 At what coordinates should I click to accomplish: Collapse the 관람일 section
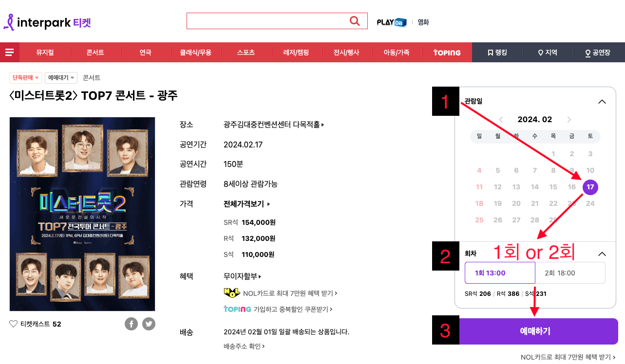tap(602, 102)
